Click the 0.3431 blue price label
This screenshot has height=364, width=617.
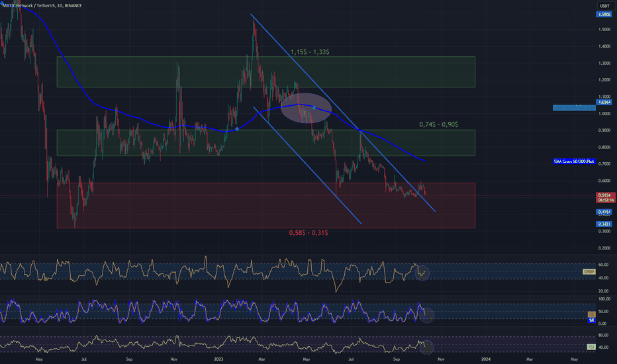[x=604, y=224]
